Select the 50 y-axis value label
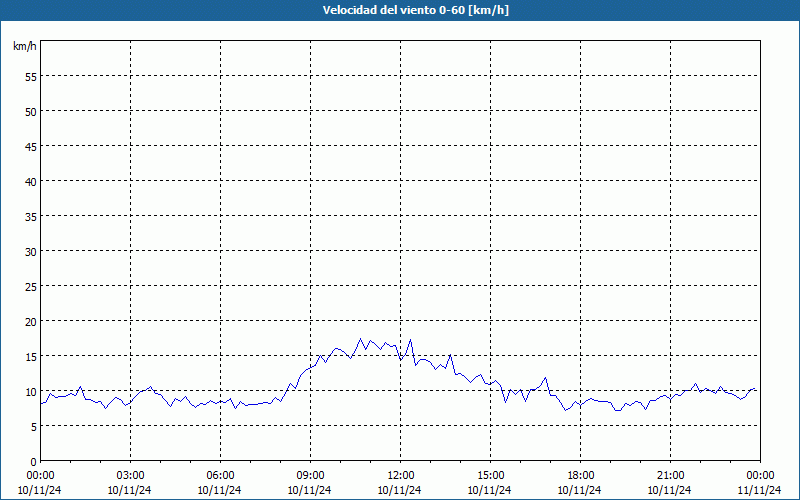Image resolution: width=800 pixels, height=500 pixels. 30,111
